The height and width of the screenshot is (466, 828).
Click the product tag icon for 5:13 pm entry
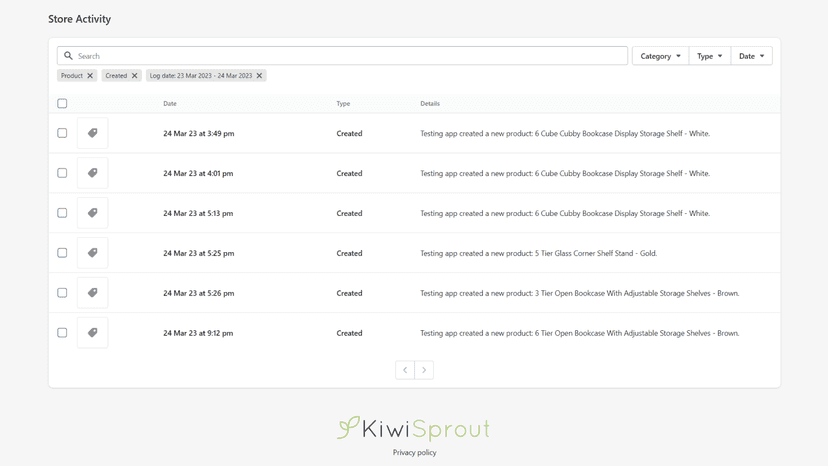[92, 213]
